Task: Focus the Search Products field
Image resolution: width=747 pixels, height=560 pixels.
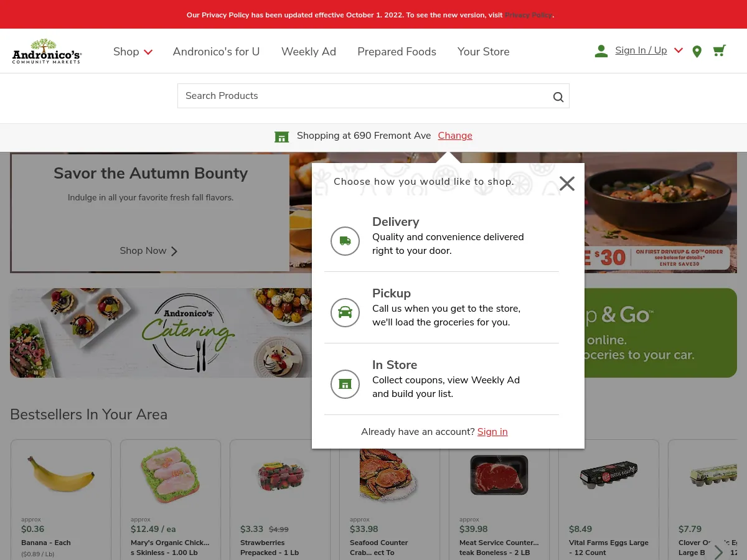Action: (x=364, y=96)
